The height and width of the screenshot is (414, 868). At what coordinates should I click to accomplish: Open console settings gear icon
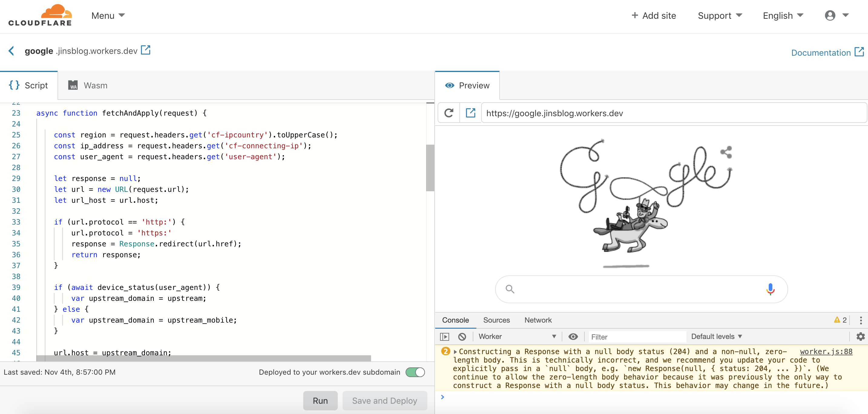(x=861, y=337)
